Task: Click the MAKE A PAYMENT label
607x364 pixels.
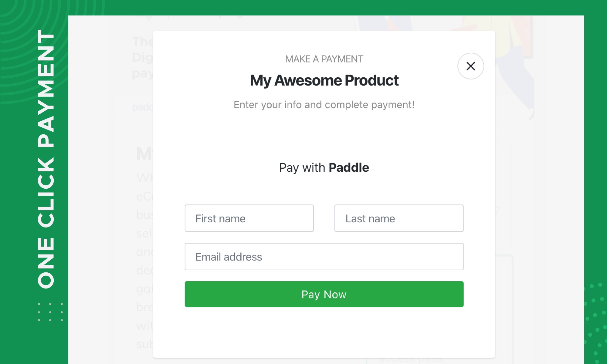Action: (x=324, y=59)
